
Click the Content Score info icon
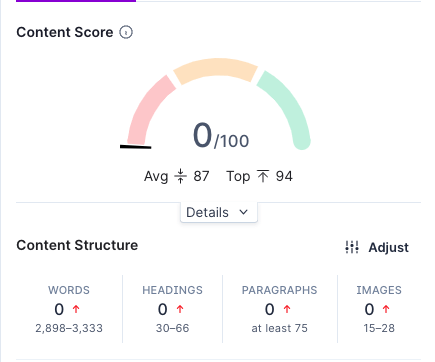click(126, 32)
